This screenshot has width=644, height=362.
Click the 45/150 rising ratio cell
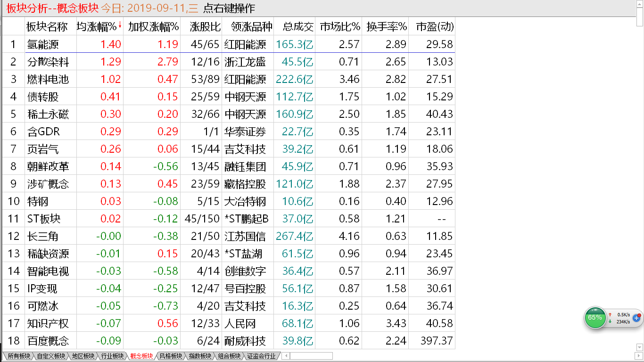coord(203,219)
